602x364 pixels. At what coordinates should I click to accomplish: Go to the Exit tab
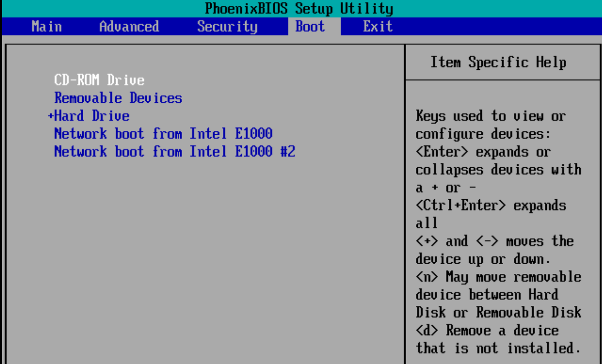pyautogui.click(x=378, y=27)
